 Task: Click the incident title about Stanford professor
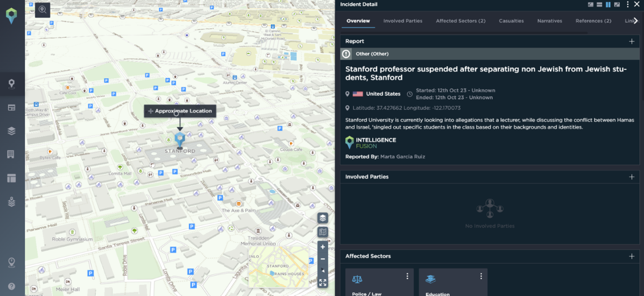(x=486, y=73)
